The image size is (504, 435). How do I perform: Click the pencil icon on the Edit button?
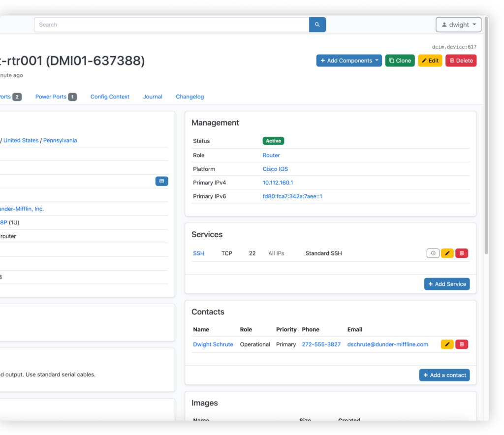click(x=424, y=61)
